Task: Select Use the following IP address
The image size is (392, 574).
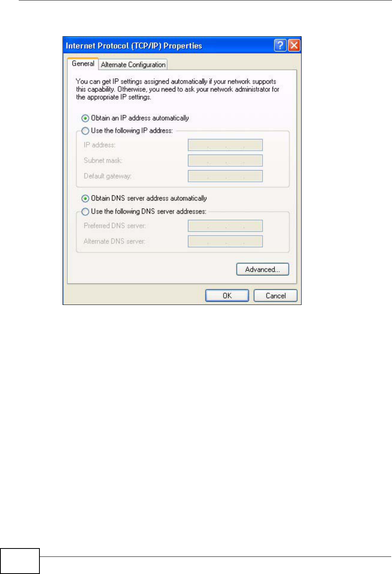Action: (x=85, y=131)
